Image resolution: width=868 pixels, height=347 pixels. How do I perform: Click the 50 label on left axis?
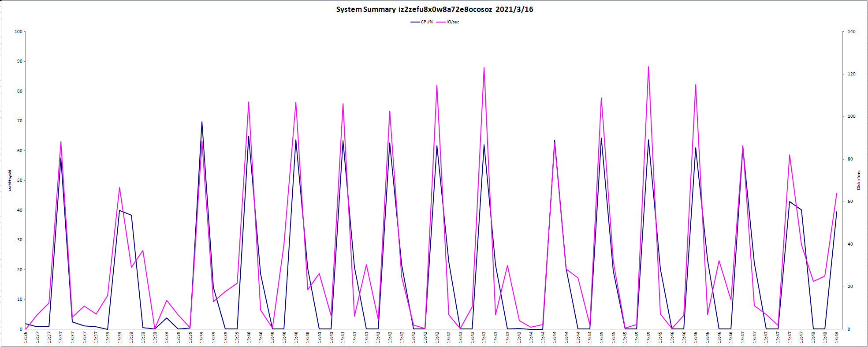click(19, 180)
